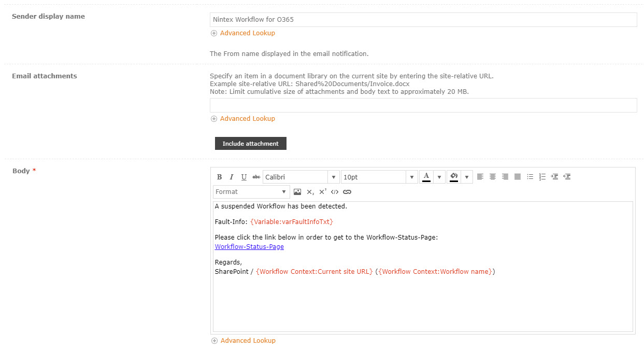Click the 'Fault-Info:' text in body

click(231, 222)
